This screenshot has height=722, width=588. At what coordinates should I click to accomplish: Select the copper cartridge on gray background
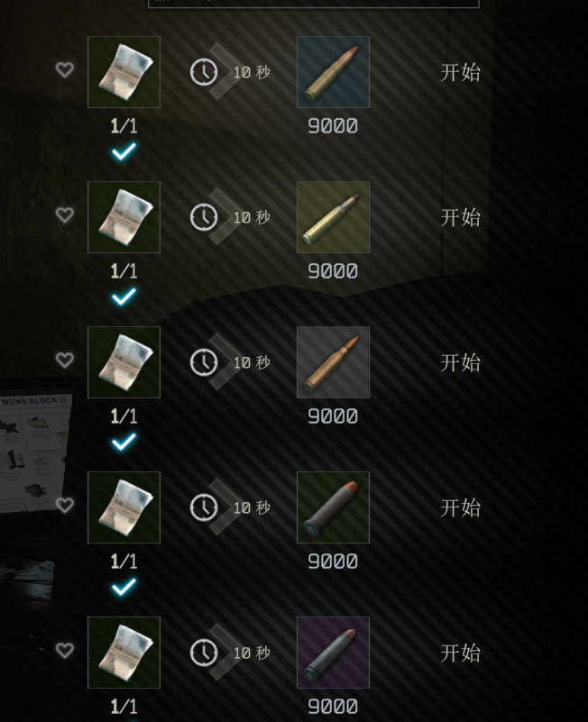pyautogui.click(x=333, y=362)
